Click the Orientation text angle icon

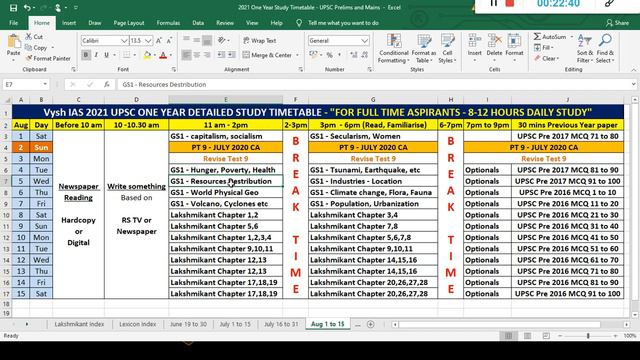[x=222, y=40]
